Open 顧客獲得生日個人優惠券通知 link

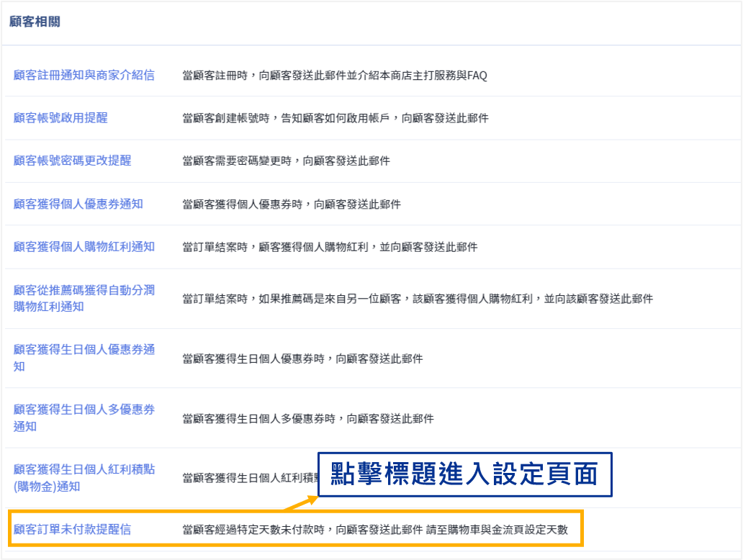click(84, 358)
